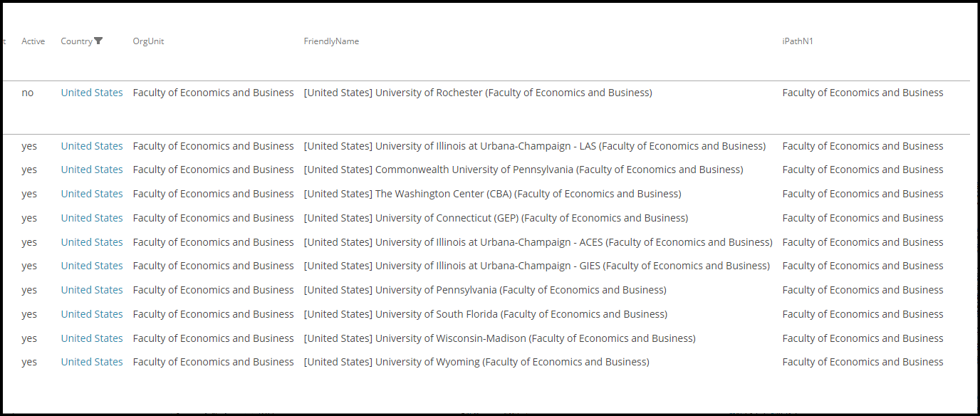Viewport: 980px width, 416px height.
Task: Sort by the OrgUnit column header
Action: pyautogui.click(x=148, y=41)
